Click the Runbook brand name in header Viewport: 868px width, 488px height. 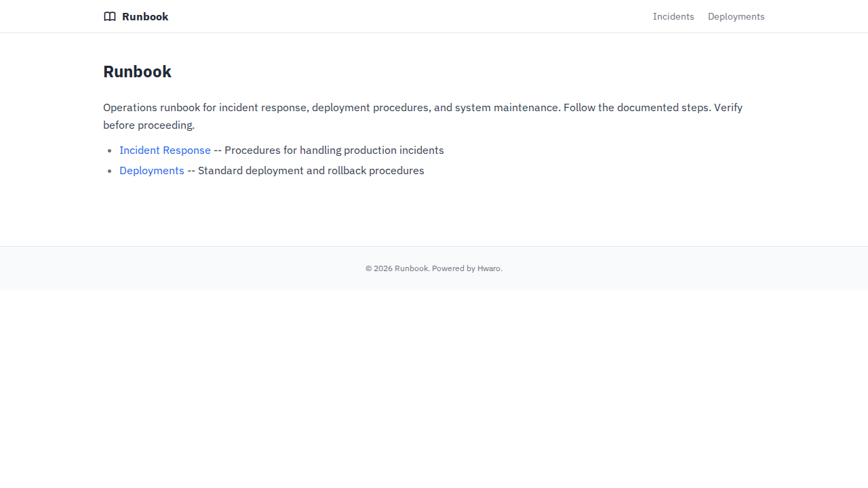tap(145, 16)
